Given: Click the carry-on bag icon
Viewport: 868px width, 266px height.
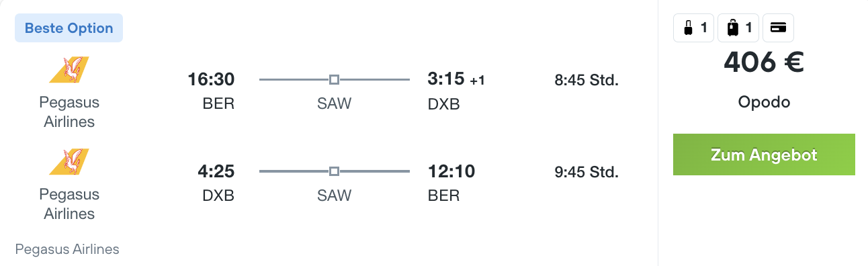Looking at the screenshot, I should (688, 28).
